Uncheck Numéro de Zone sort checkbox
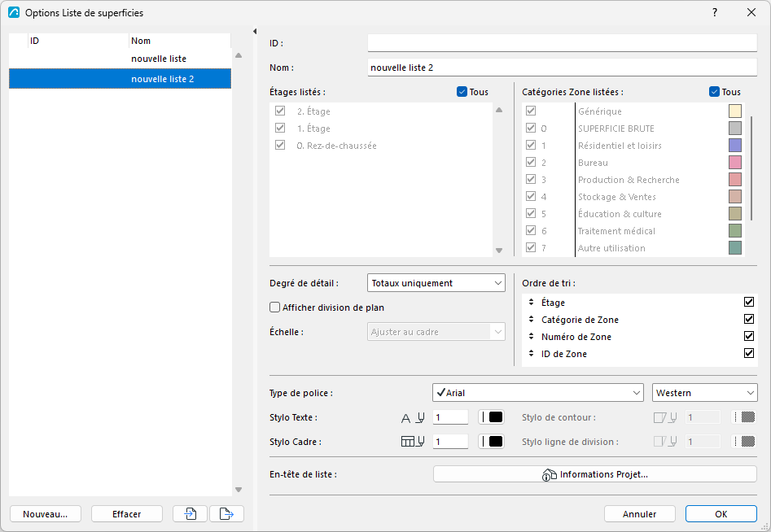 (x=749, y=336)
